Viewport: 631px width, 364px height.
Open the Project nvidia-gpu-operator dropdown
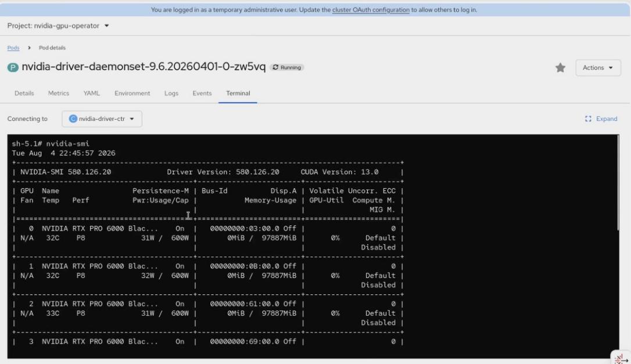(x=58, y=26)
